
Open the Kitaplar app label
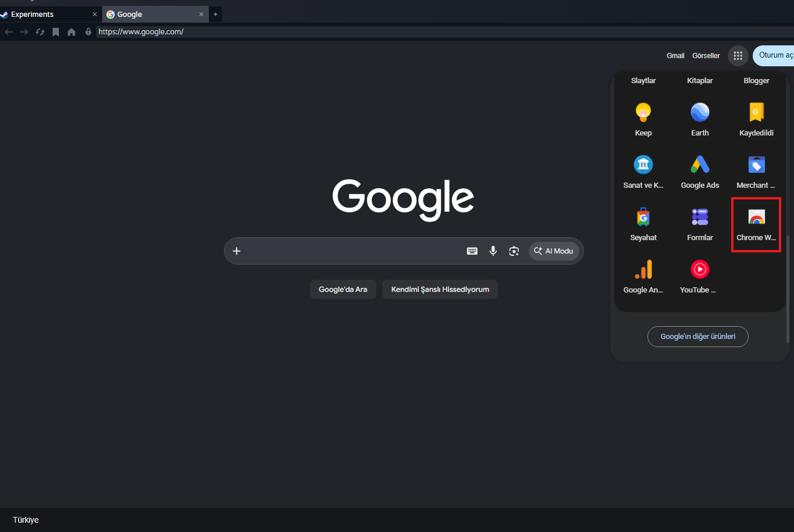pos(700,81)
